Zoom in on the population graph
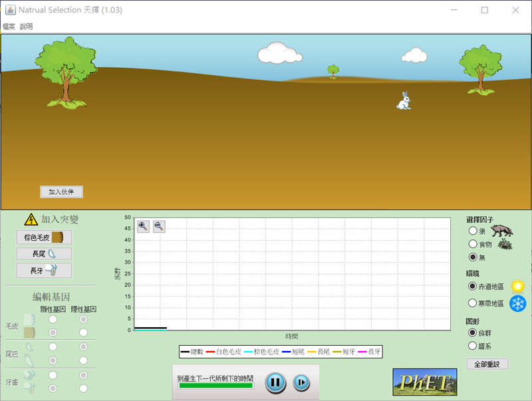The image size is (532, 401). click(143, 226)
